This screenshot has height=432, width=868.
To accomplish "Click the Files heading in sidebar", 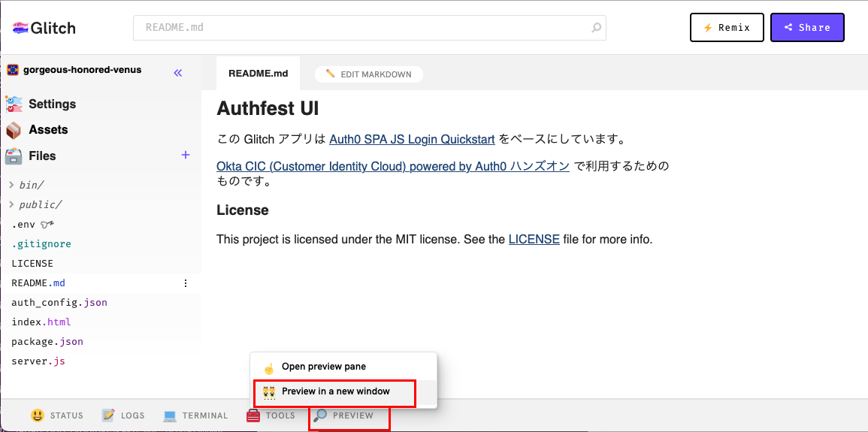I will (x=42, y=156).
